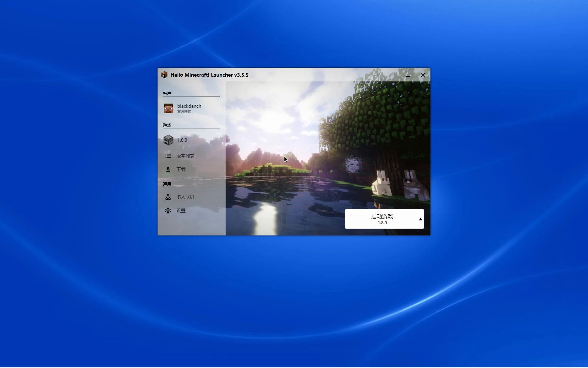This screenshot has height=368, width=588.
Task: Click the list icon beside 版本列表
Action: coord(168,156)
